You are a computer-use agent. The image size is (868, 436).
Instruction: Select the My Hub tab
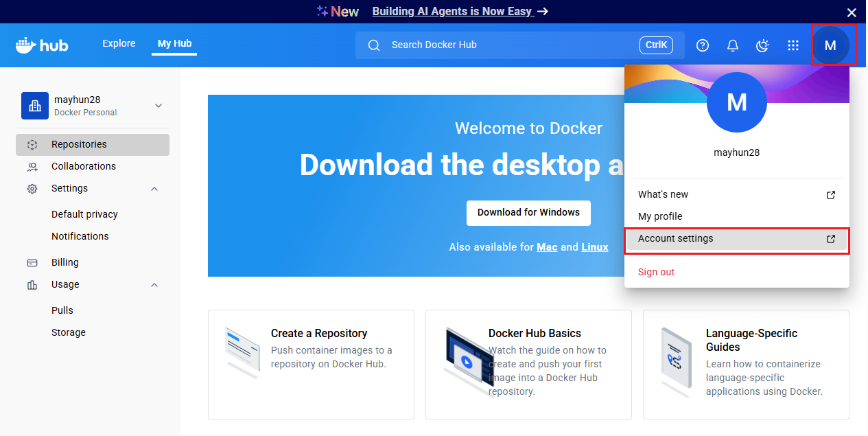(174, 44)
